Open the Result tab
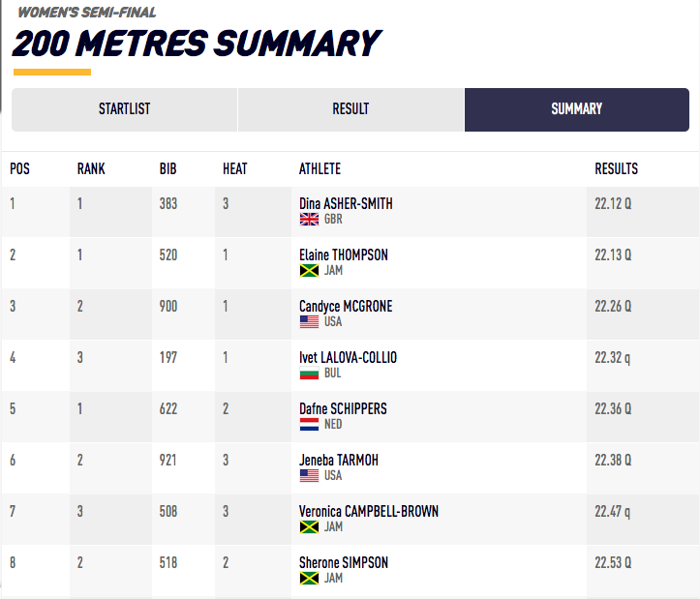 (350, 109)
